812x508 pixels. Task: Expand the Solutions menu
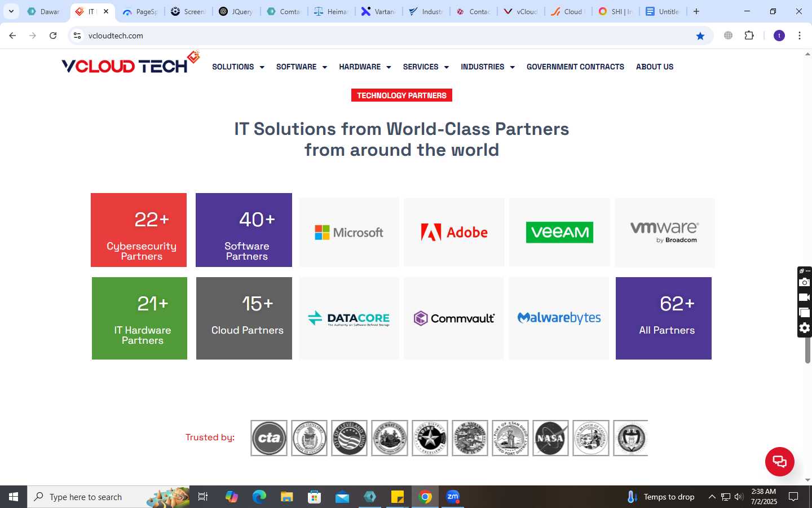point(238,67)
